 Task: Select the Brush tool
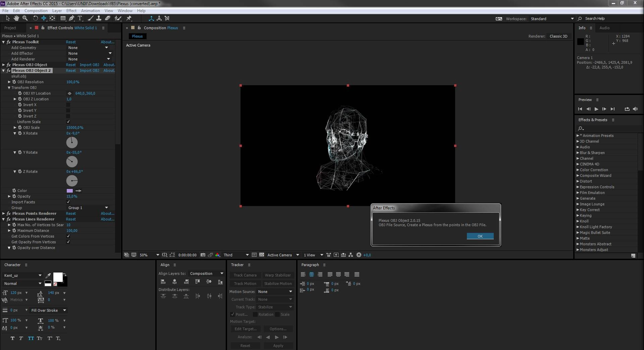point(90,18)
